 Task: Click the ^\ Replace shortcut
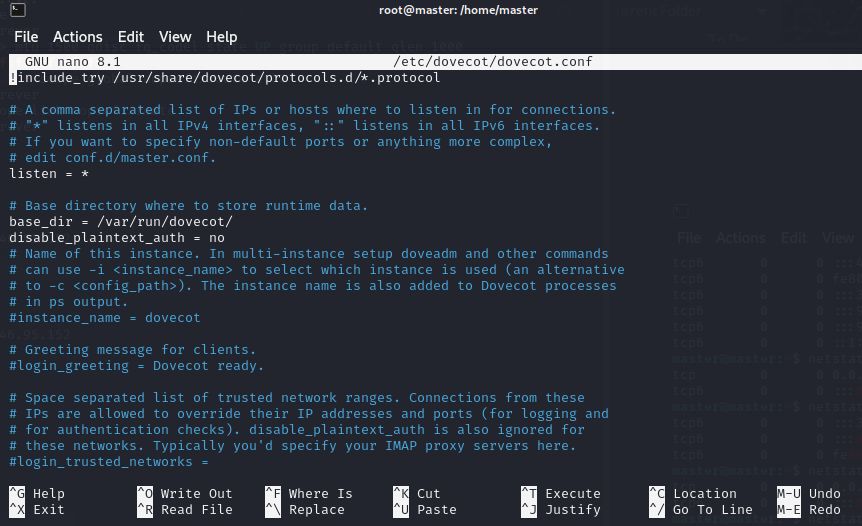point(305,510)
